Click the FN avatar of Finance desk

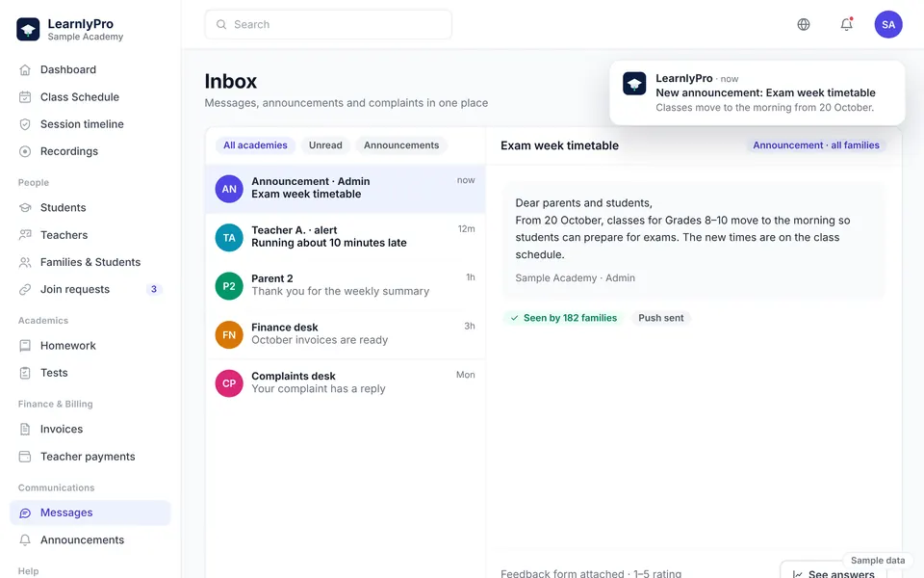229,335
